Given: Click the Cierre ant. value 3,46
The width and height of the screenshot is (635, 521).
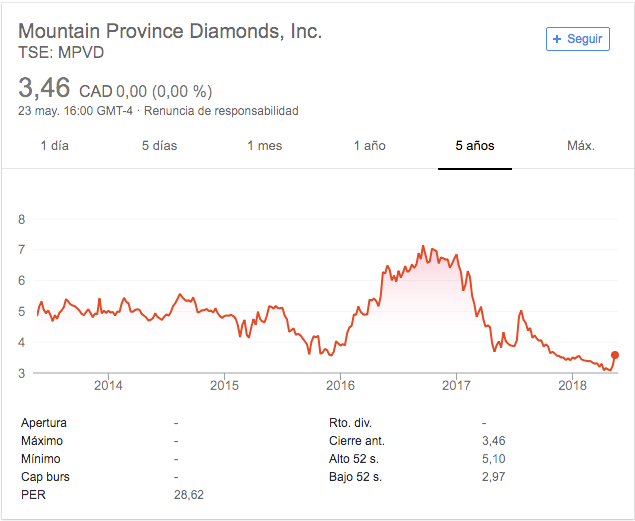Looking at the screenshot, I should coord(493,440).
